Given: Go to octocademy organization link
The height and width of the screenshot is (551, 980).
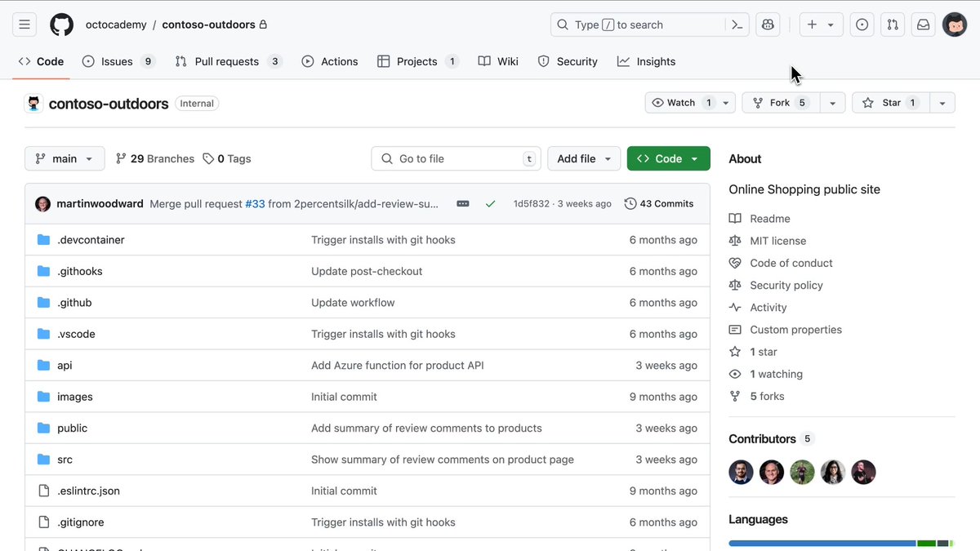Looking at the screenshot, I should click(x=116, y=24).
